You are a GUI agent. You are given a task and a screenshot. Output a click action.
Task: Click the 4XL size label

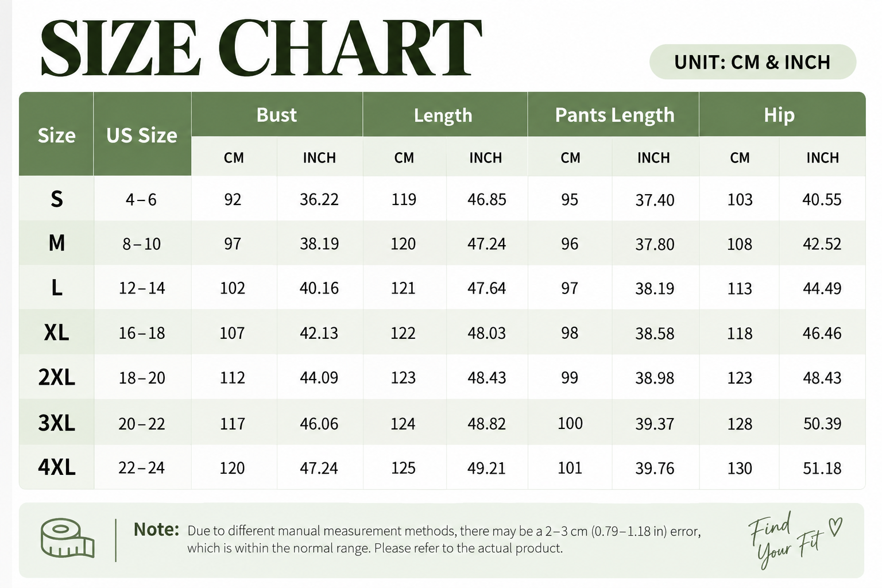click(56, 467)
